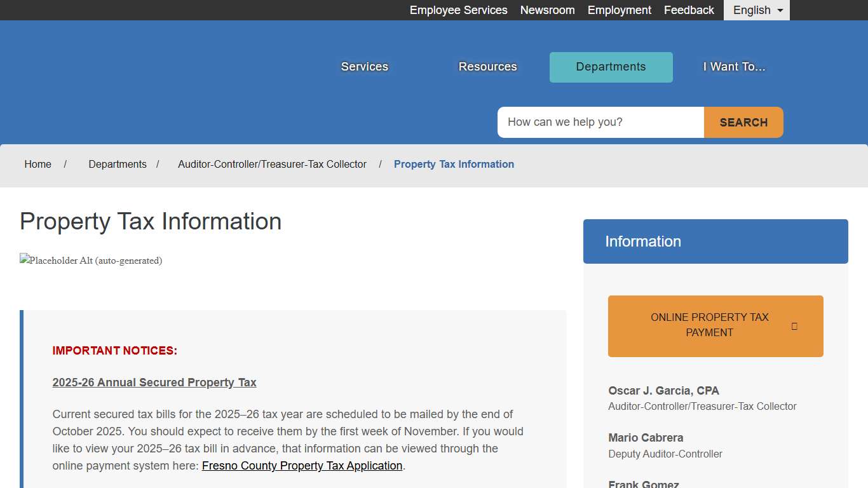Select Departments in the breadcrumb trail

[118, 164]
